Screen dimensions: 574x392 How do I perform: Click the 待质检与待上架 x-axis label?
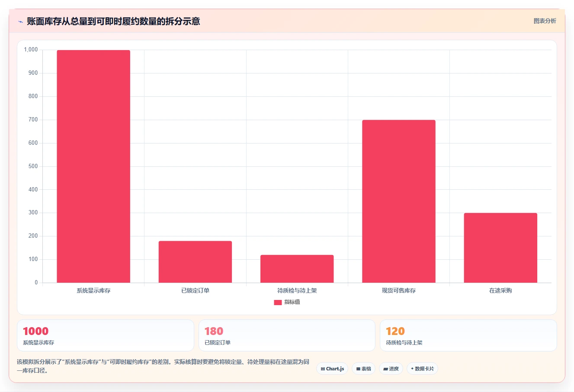pyautogui.click(x=297, y=290)
